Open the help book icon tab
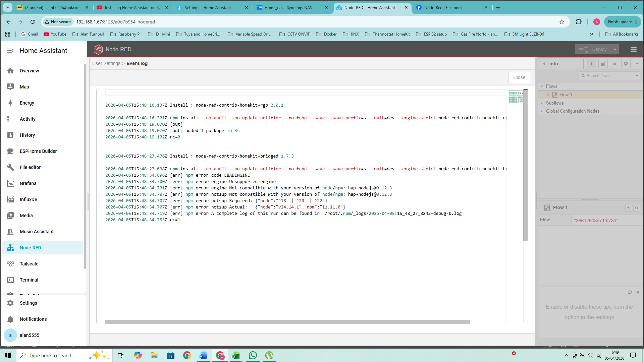 603,64
